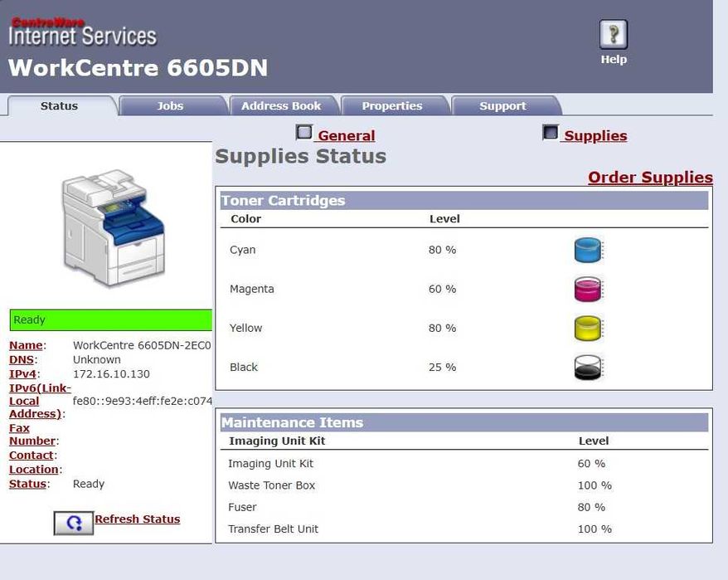Viewport: 728px width, 580px height.
Task: Click the Black 25 % level value
Action: [443, 367]
